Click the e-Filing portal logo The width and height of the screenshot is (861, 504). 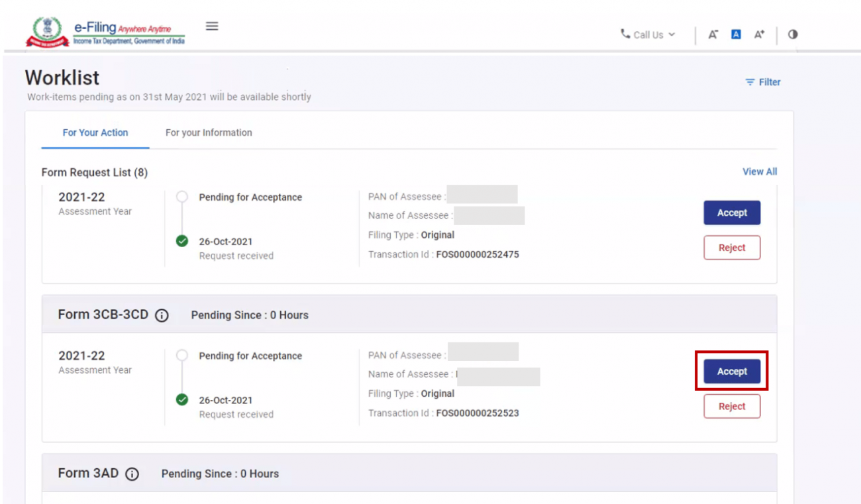[x=106, y=32]
